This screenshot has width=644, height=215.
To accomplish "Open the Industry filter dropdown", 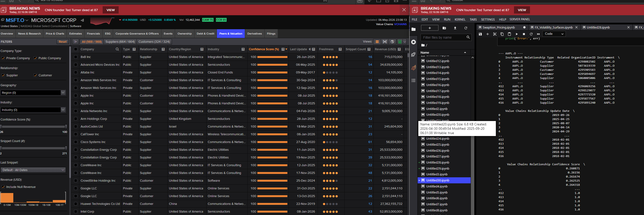I will (x=33, y=110).
